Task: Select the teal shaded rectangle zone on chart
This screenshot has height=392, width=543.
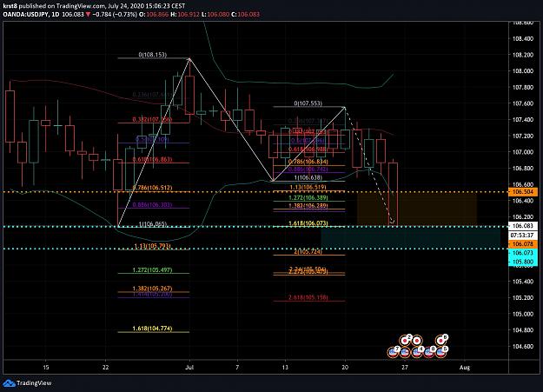Action: pyautogui.click(x=410, y=238)
